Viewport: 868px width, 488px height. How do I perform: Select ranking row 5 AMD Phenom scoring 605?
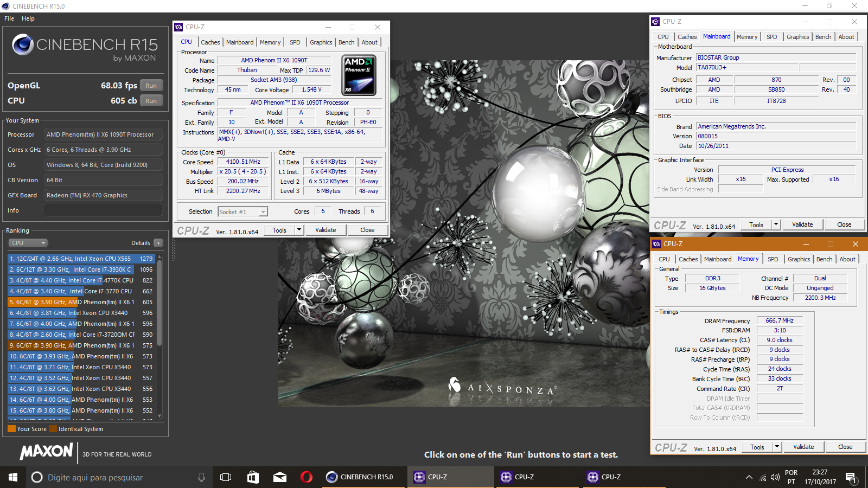[81, 302]
